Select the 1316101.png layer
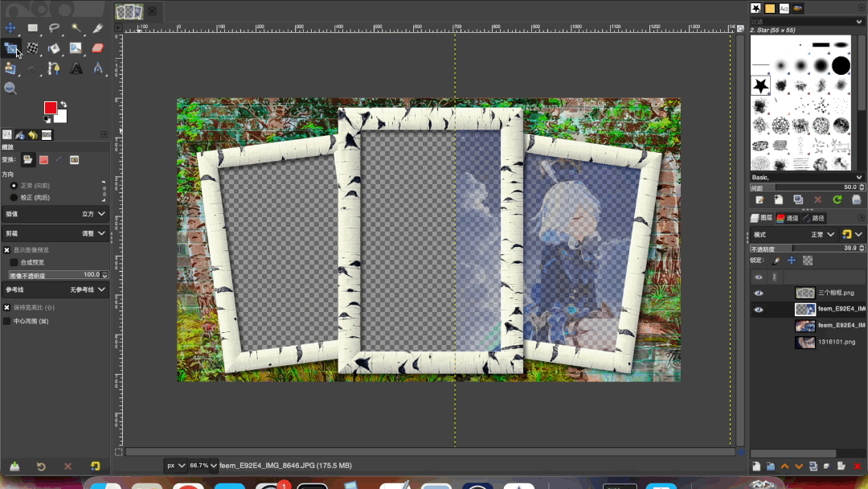This screenshot has width=868, height=489. [837, 343]
